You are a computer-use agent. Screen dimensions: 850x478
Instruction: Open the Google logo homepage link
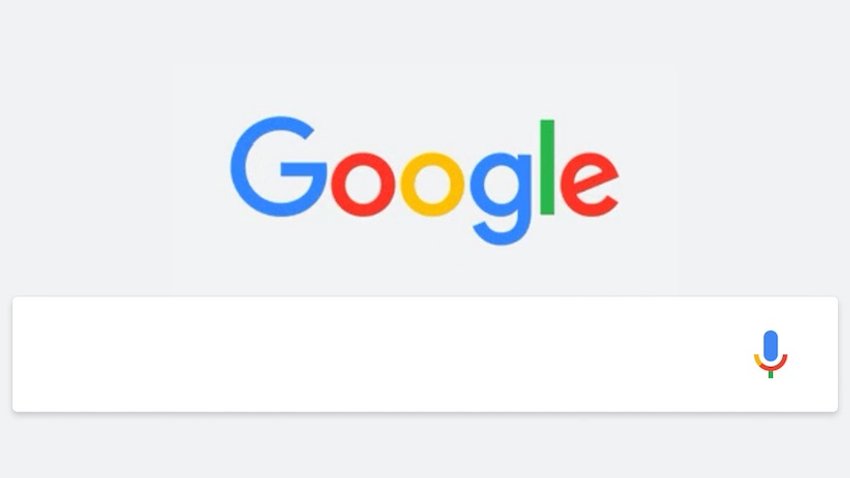point(424,180)
